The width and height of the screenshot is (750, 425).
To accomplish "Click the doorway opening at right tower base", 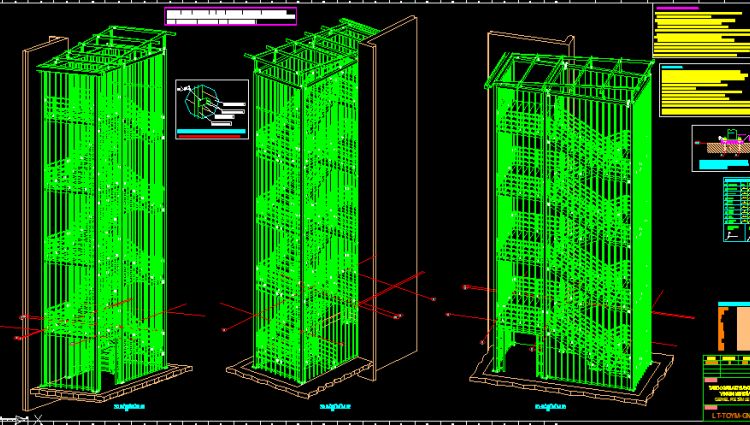I will coord(523,358).
